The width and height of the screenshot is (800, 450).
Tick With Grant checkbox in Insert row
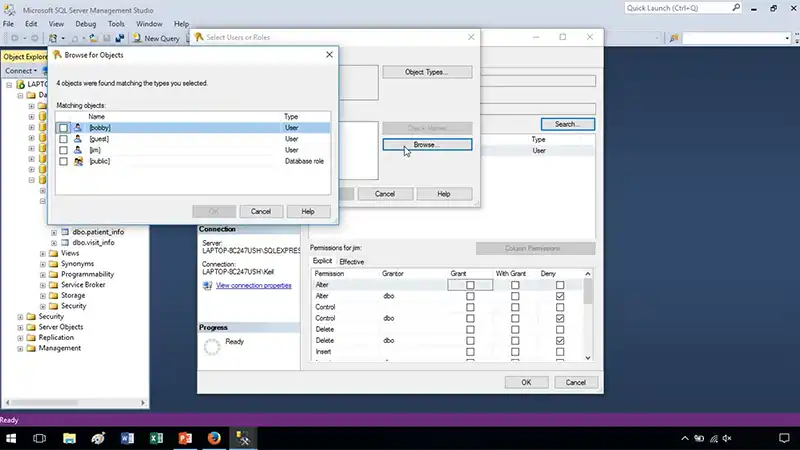[x=515, y=352]
